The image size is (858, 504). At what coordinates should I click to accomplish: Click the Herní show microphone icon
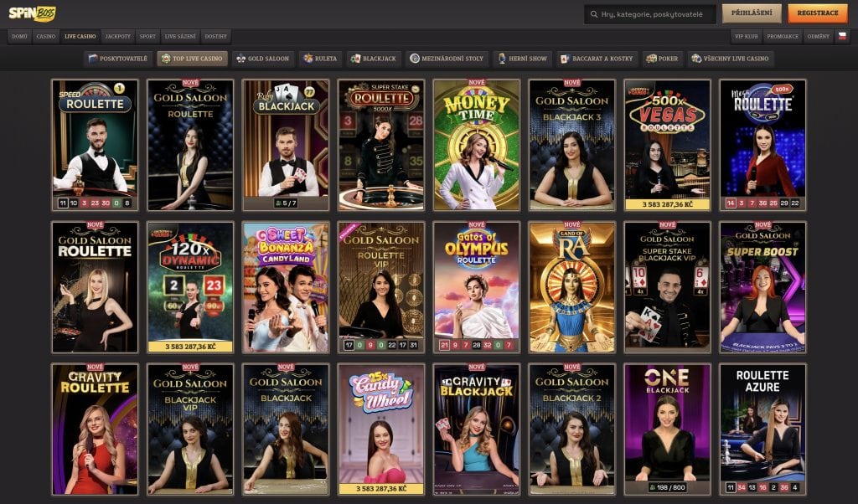[x=502, y=59]
